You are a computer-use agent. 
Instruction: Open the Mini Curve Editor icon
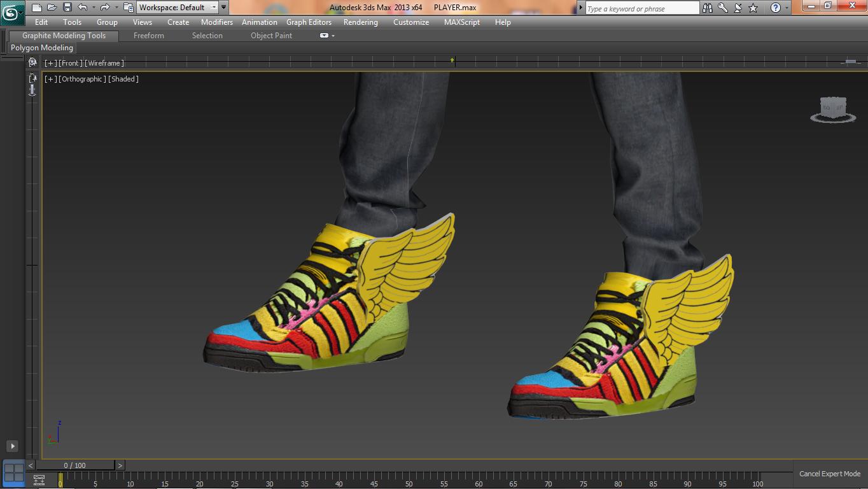pyautogui.click(x=39, y=480)
